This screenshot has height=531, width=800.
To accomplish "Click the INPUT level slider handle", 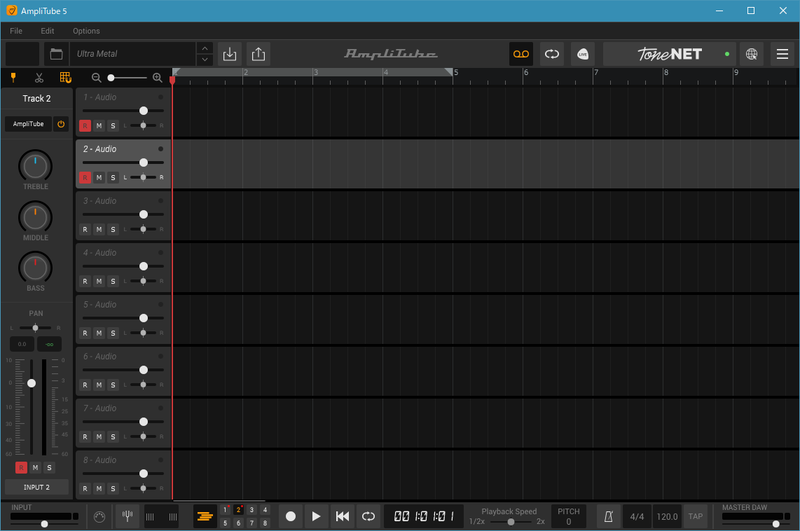I will coord(44,524).
